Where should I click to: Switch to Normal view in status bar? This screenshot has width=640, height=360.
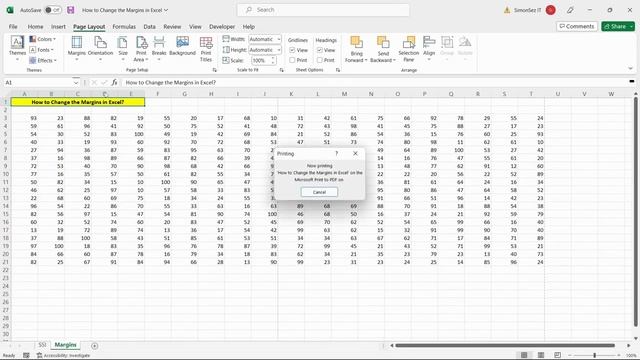click(524, 355)
